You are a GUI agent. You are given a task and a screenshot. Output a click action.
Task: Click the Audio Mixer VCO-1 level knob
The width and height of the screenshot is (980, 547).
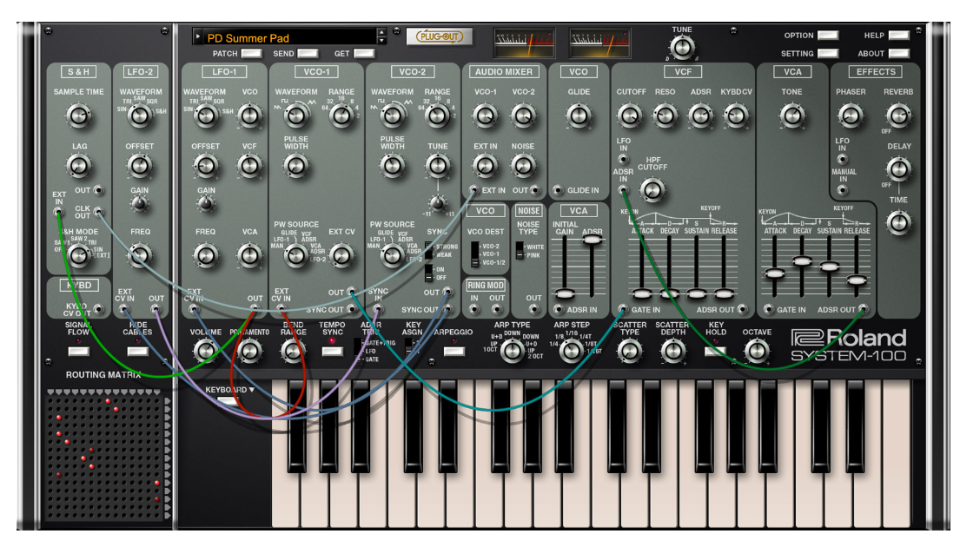pos(485,115)
